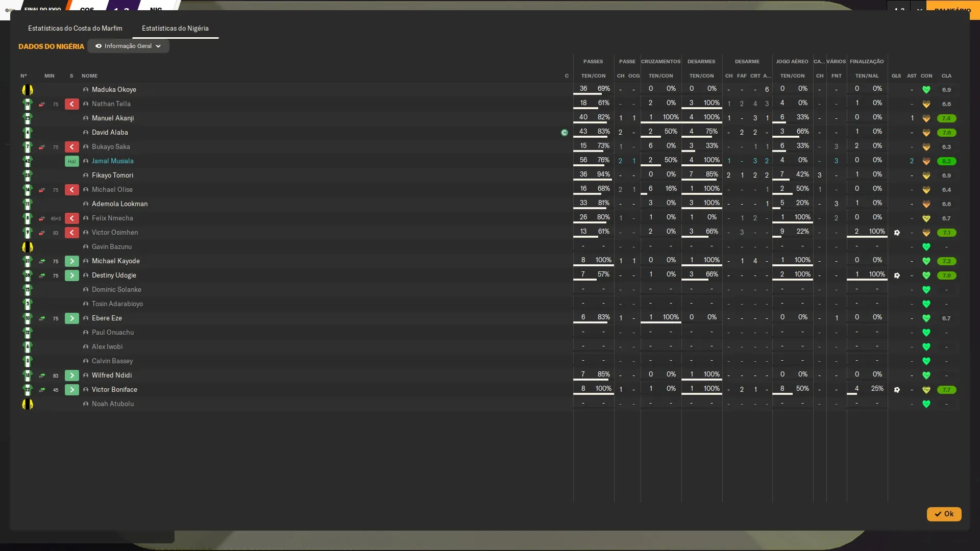Click rating 8.2 for Jamal Musiala
The width and height of the screenshot is (980, 551).
click(946, 161)
